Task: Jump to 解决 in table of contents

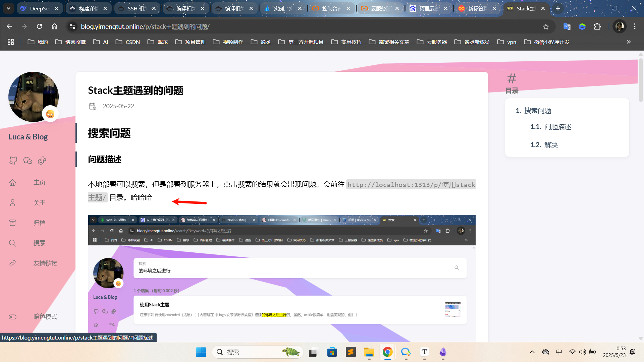Action: pyautogui.click(x=551, y=145)
